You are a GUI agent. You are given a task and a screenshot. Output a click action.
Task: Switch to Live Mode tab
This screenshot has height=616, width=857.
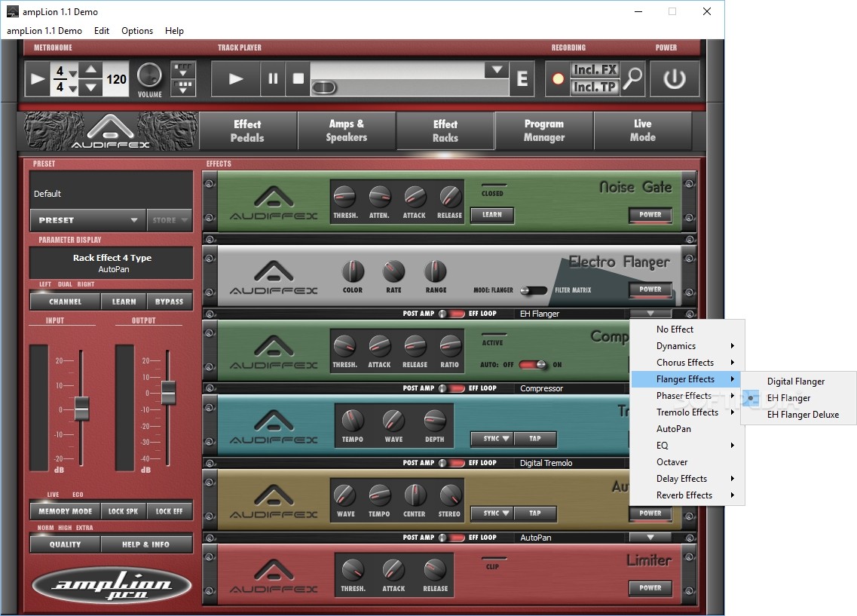643,131
